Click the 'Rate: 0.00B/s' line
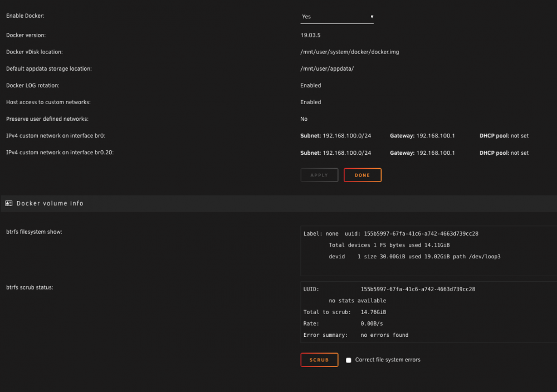 pyautogui.click(x=343, y=324)
